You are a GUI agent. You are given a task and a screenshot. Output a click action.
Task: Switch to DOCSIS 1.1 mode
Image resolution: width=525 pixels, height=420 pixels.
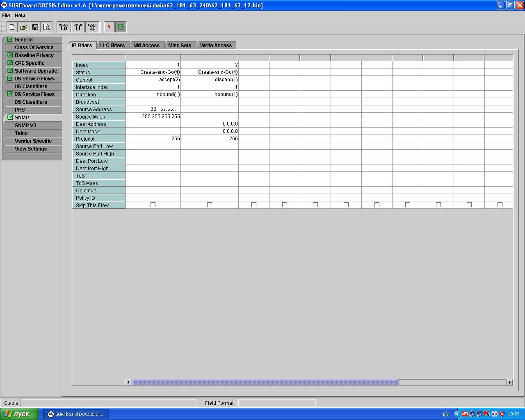[x=78, y=27]
